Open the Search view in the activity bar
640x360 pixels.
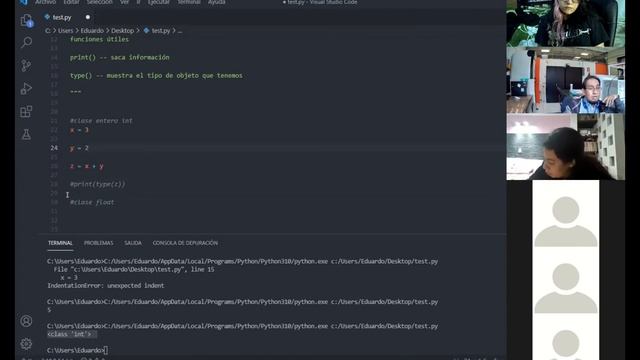[x=27, y=42]
